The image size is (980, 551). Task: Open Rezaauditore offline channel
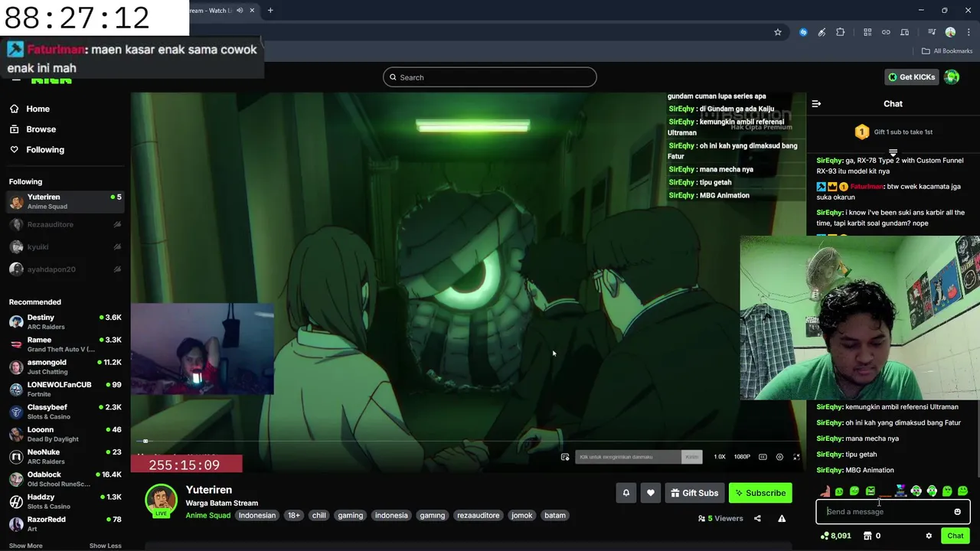[65, 224]
